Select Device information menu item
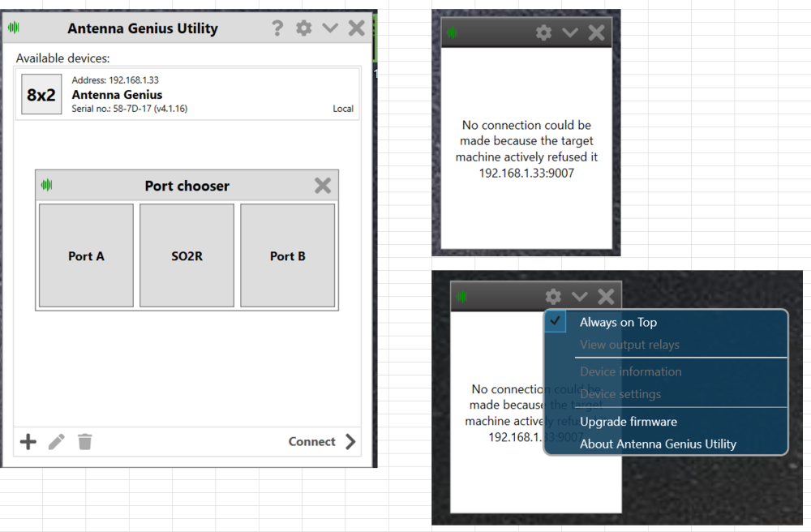The image size is (811, 532). [630, 371]
